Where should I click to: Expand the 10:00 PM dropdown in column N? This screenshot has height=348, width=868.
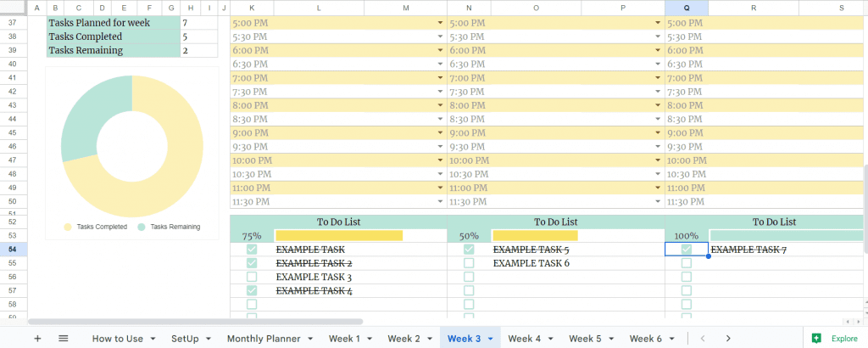pos(658,160)
